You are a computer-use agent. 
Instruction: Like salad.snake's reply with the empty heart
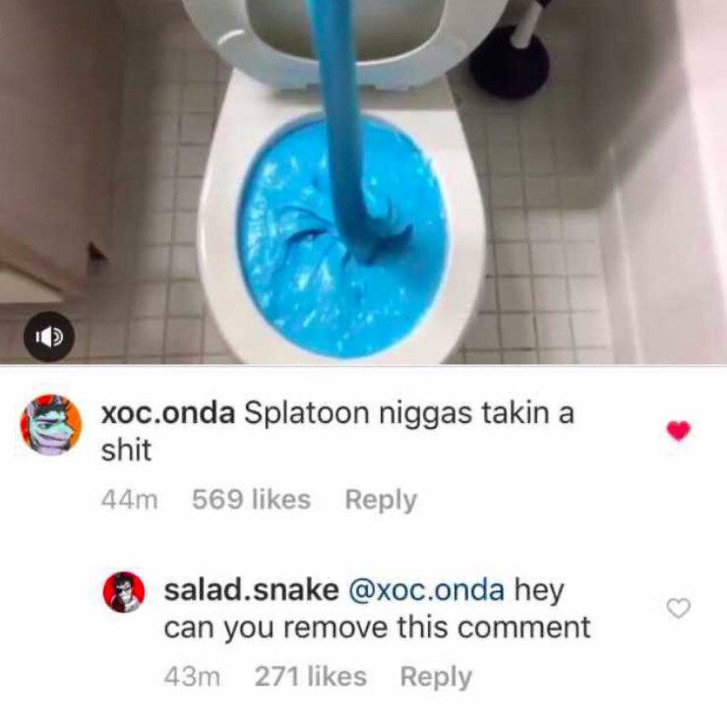pos(678,608)
